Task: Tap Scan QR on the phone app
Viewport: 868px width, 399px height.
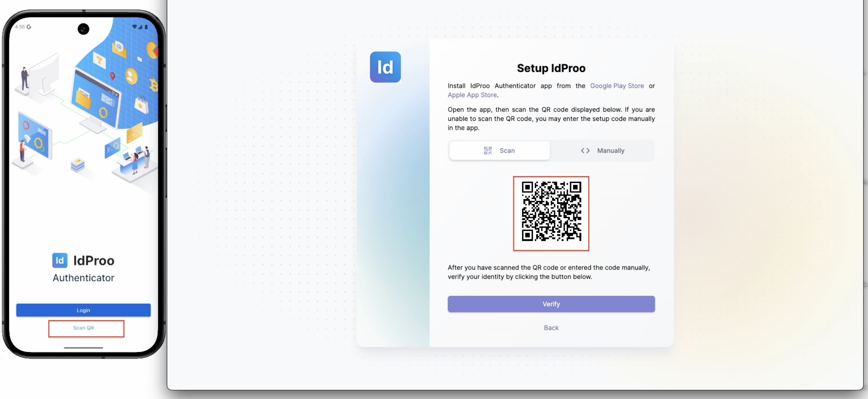Action: point(83,327)
